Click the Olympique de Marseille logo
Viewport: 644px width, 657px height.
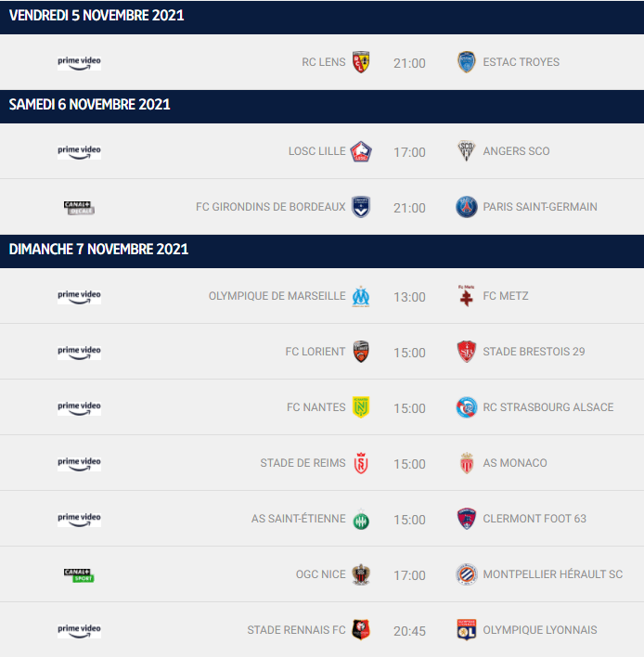click(361, 296)
